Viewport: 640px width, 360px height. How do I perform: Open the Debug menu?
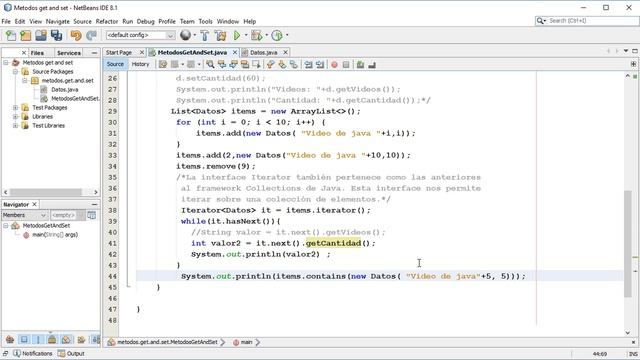[x=146, y=21]
